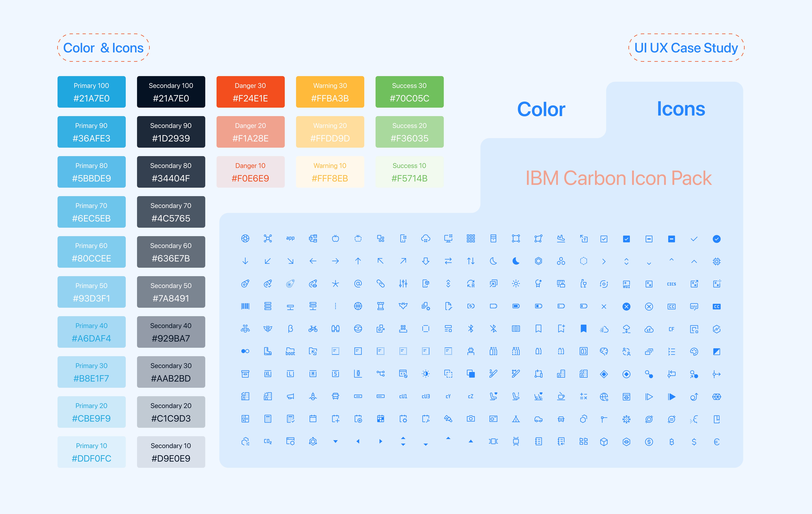Select the filled indeterminate checkbox icon
Screen dimensions: 812x514
(x=672, y=239)
